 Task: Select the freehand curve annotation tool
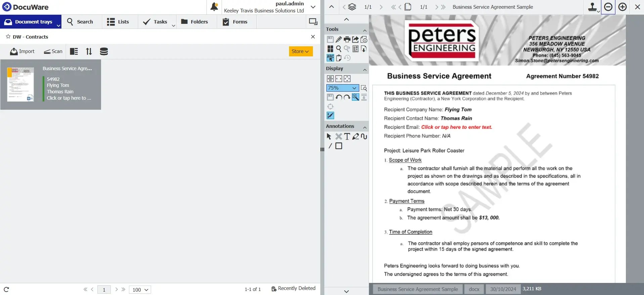pos(364,136)
